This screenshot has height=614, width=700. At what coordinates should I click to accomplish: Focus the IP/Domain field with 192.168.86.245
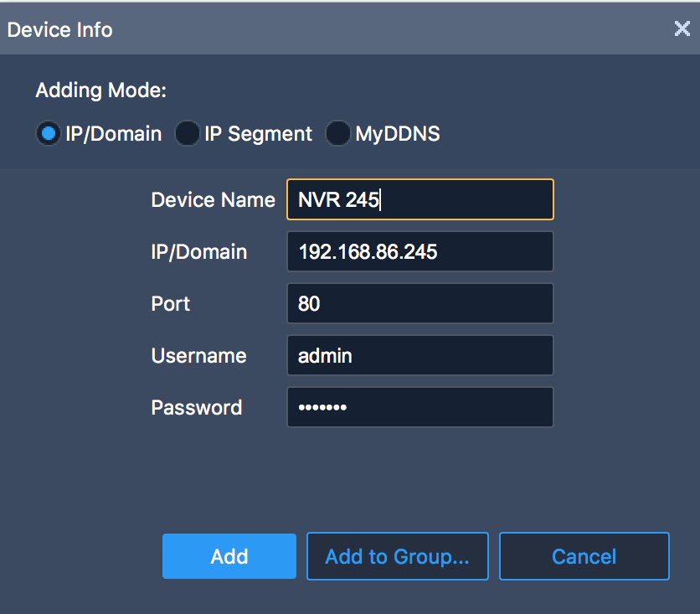point(419,251)
